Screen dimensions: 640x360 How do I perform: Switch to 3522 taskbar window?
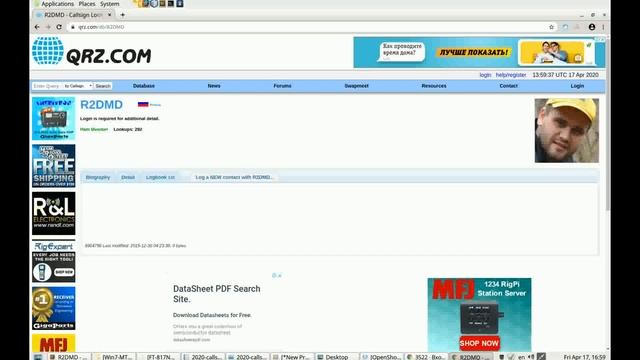tap(426, 357)
